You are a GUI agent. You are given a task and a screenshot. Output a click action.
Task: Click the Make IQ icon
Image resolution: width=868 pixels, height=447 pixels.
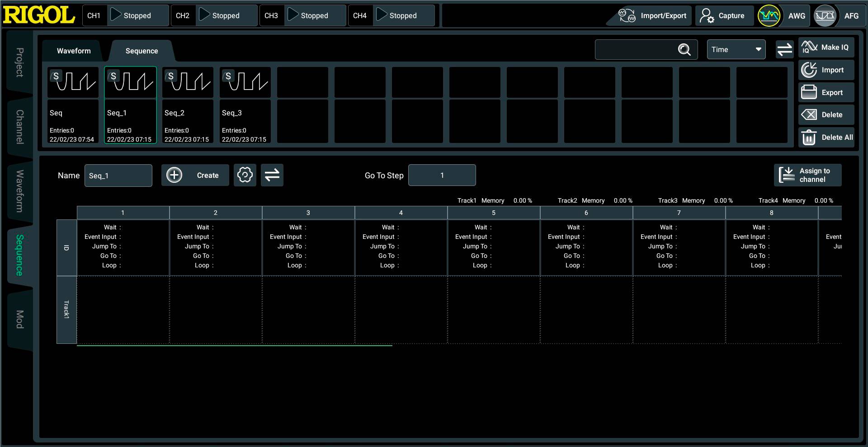coord(809,47)
